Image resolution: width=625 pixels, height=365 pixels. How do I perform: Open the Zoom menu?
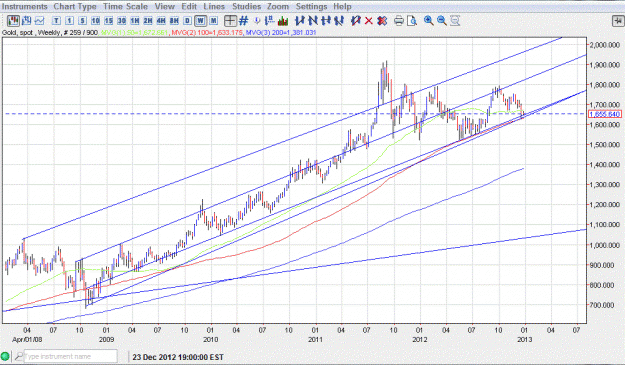click(278, 6)
